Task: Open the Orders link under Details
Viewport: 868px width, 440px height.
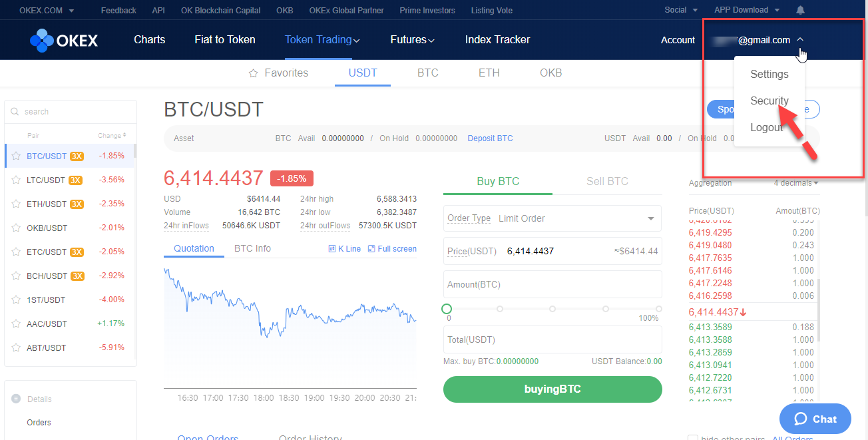Action: pos(39,423)
